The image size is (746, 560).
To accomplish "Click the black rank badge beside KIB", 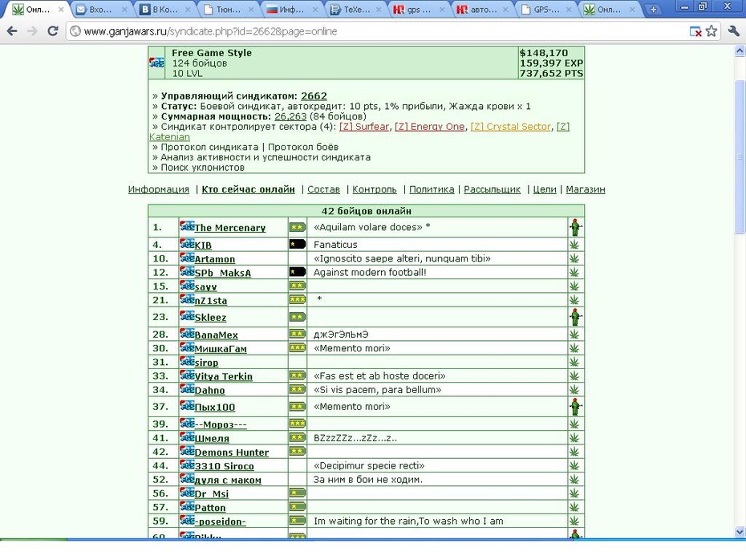I will [x=298, y=245].
